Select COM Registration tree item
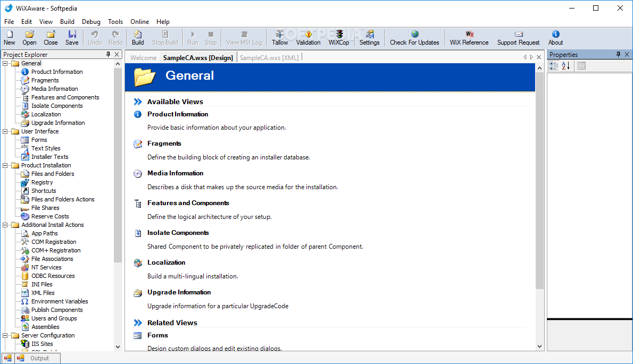The height and width of the screenshot is (364, 633). coord(54,242)
